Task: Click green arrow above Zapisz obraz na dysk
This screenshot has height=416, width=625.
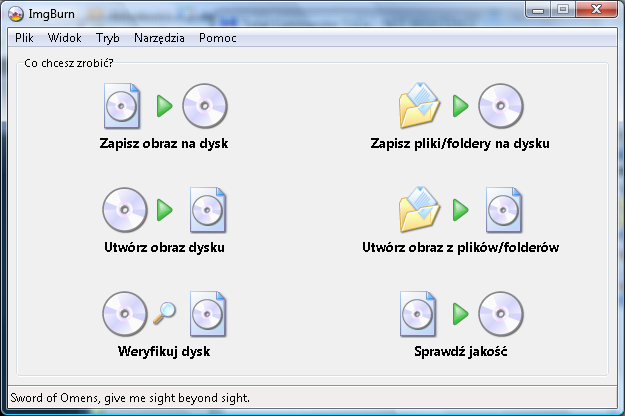Action: [164, 106]
